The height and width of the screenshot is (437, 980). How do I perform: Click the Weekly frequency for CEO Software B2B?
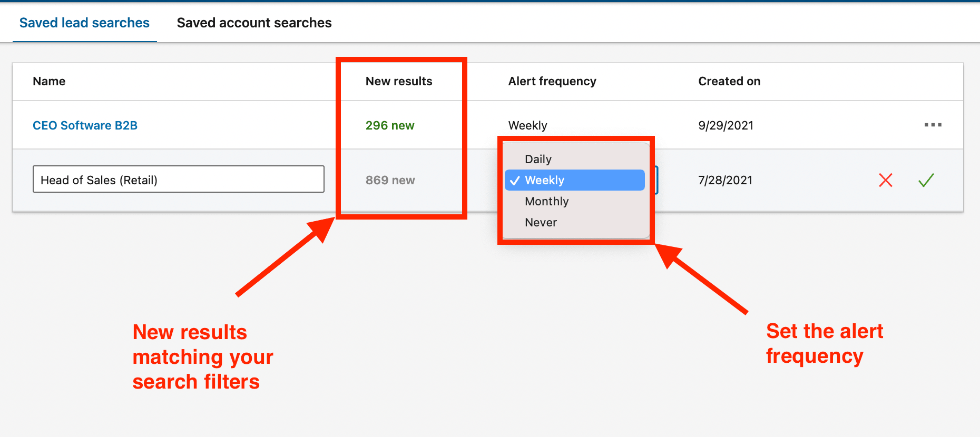coord(527,125)
